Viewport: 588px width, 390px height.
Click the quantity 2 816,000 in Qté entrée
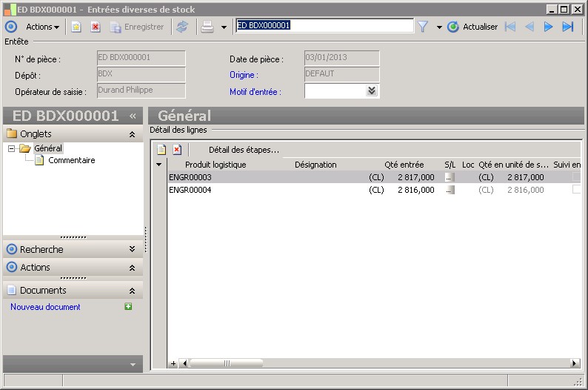point(416,190)
